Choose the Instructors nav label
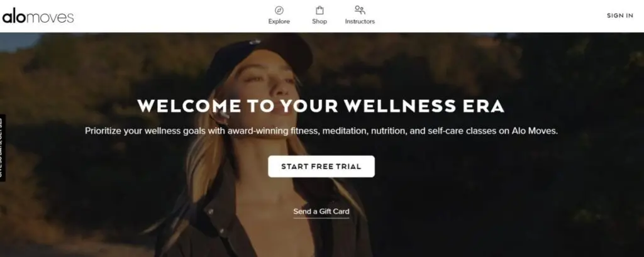This screenshot has height=257, width=644. [360, 21]
